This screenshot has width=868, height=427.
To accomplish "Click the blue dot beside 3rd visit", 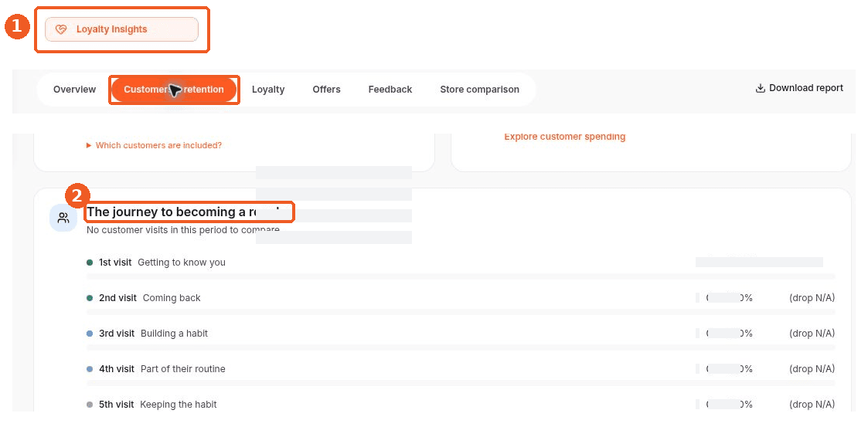I will pyautogui.click(x=90, y=334).
